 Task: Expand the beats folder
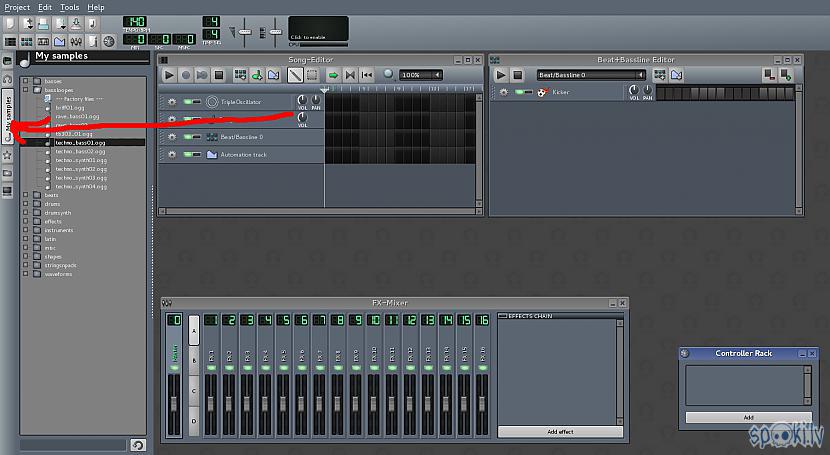coord(25,195)
